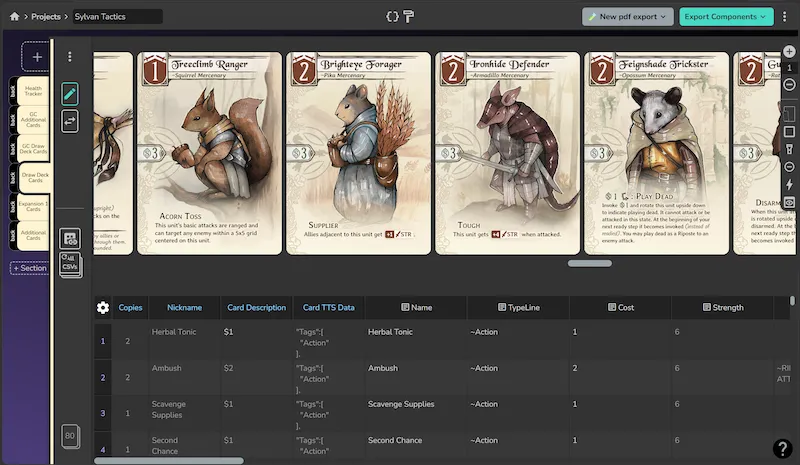The height and width of the screenshot is (465, 800).
Task: Select the pencil edit mode icon
Action: [70, 94]
